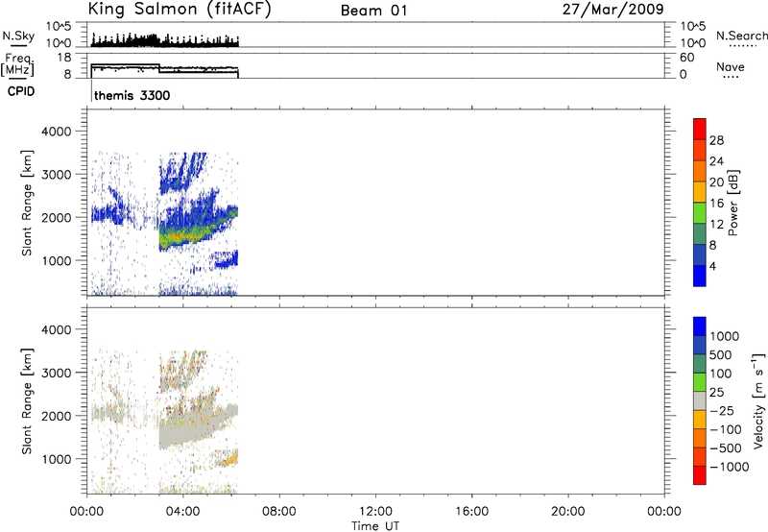Click the 20:00 time tick label
Viewport: 768px width, 532px height.
point(567,512)
